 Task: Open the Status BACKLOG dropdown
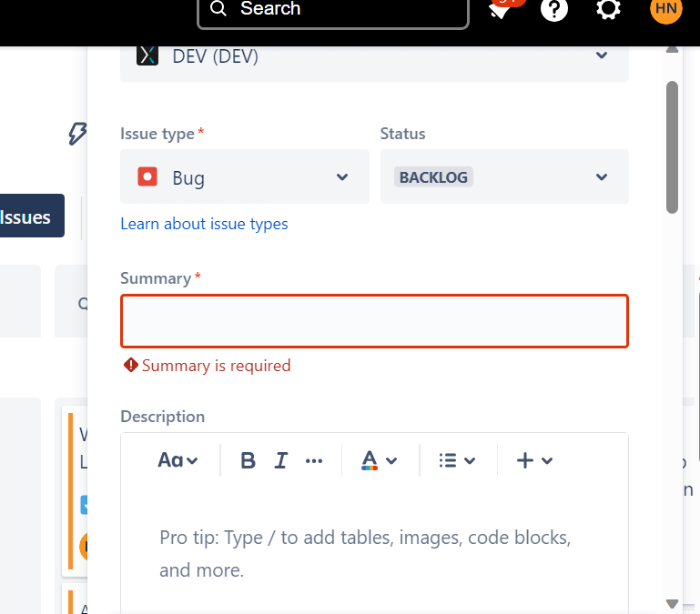[x=504, y=176]
